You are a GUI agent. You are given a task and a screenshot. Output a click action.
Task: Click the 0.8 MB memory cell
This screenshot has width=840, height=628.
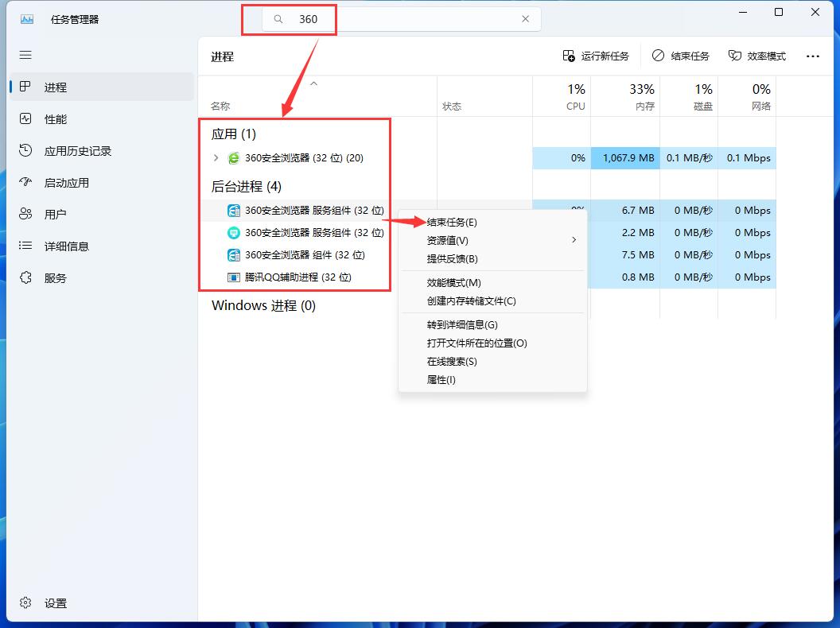[625, 277]
